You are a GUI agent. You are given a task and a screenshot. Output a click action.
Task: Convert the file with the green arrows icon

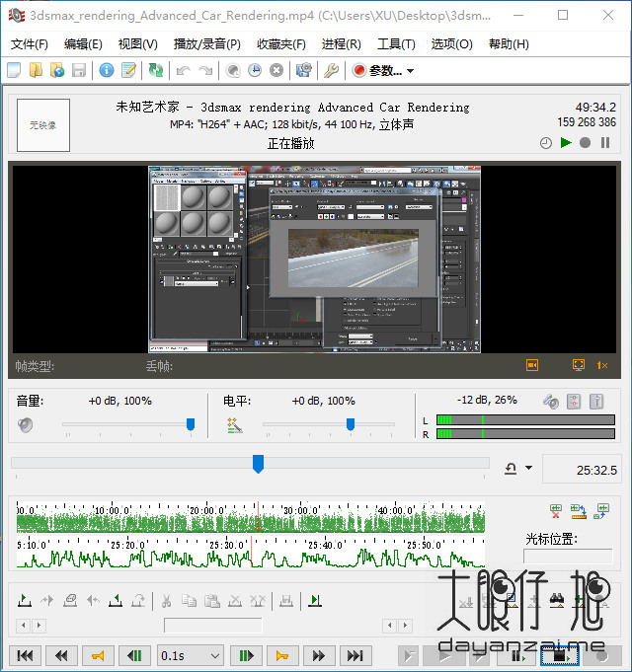[156, 70]
